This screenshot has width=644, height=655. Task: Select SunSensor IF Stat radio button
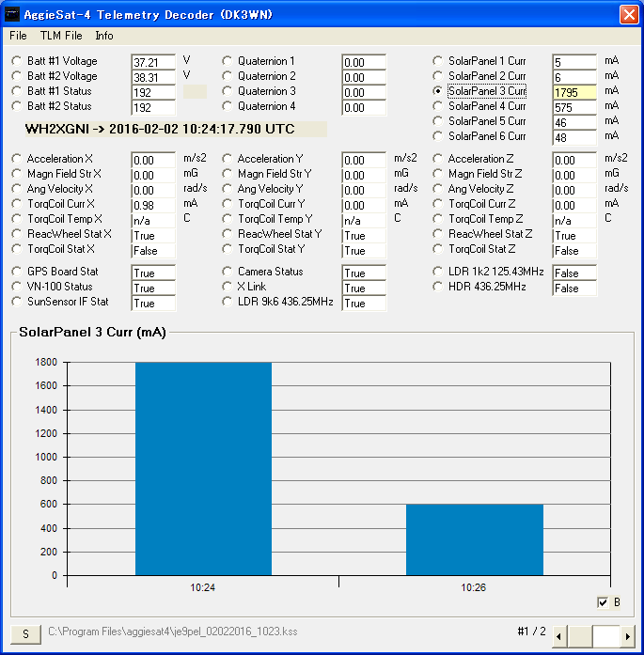(x=17, y=302)
